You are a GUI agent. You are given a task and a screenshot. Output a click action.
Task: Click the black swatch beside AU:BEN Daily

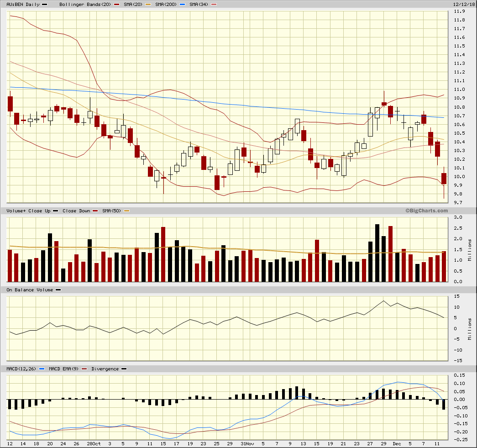coord(44,4)
